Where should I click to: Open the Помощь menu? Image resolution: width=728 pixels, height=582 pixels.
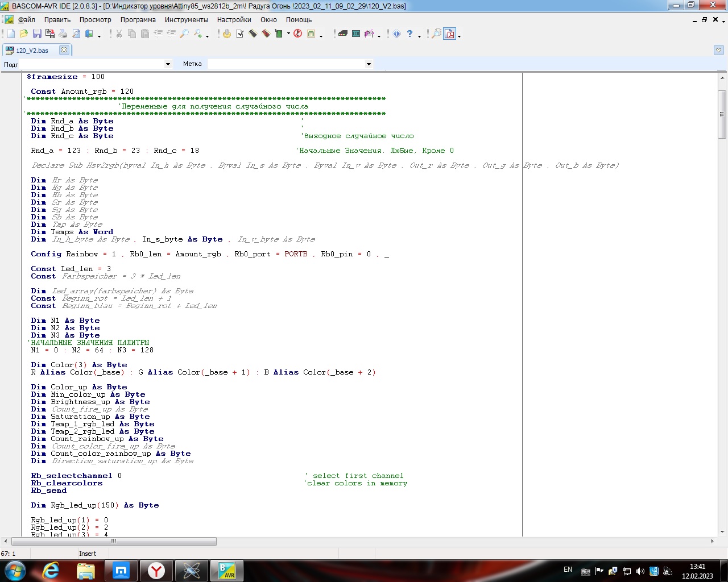[299, 19]
